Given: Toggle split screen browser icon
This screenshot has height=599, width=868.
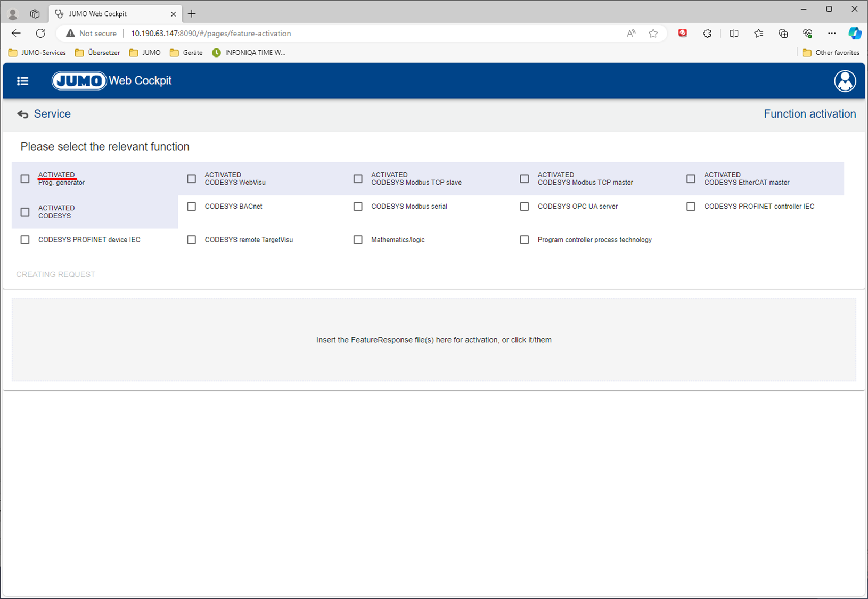Looking at the screenshot, I should (x=733, y=34).
